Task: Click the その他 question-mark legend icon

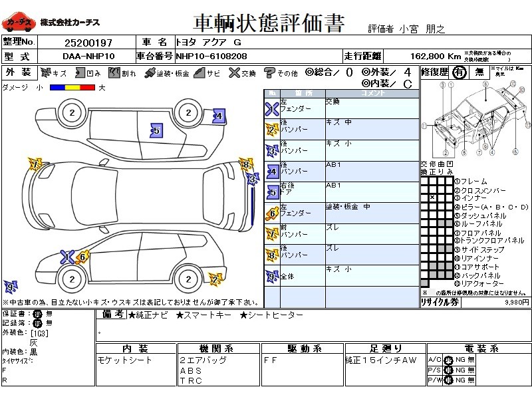Action: [269, 73]
